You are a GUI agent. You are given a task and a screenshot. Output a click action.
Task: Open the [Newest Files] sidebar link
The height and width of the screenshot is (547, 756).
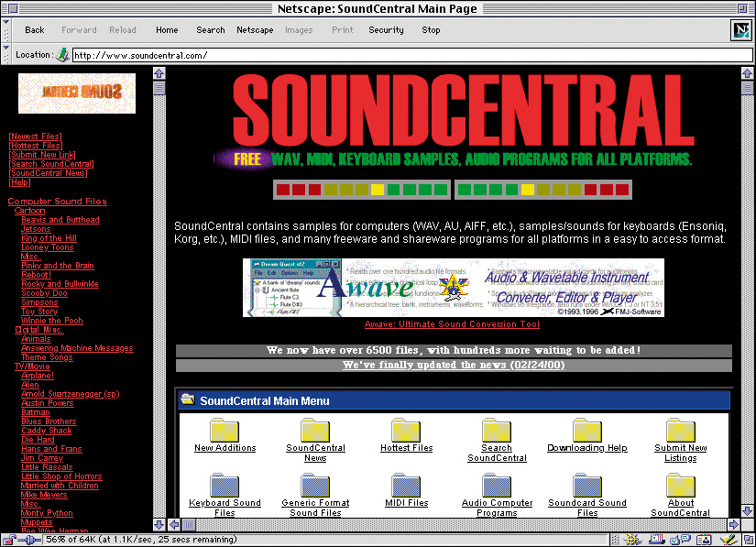click(x=35, y=137)
